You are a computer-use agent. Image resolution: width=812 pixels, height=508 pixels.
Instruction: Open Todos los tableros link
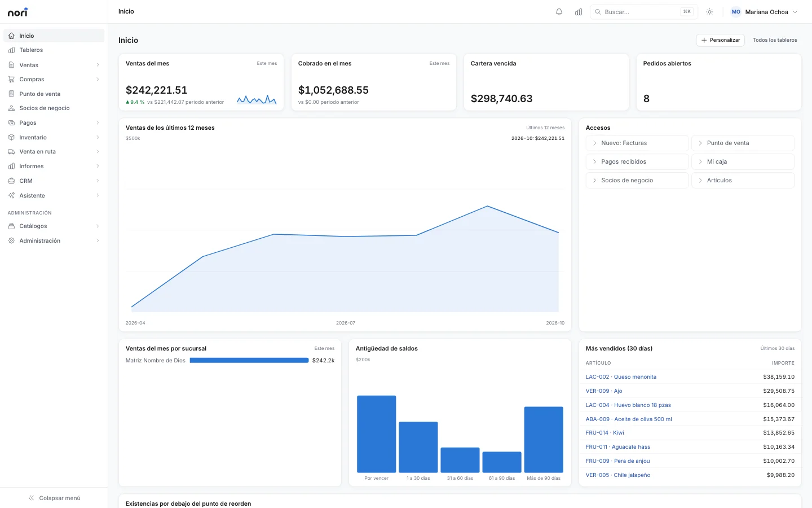pyautogui.click(x=775, y=40)
